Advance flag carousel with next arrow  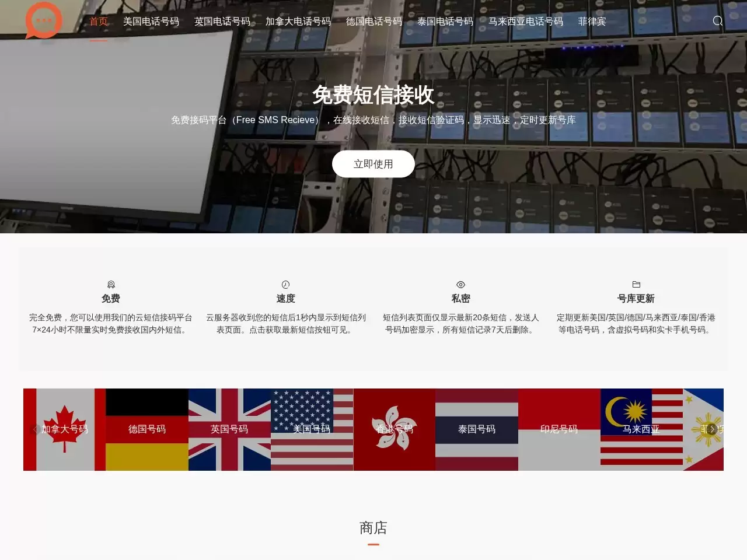[711, 429]
